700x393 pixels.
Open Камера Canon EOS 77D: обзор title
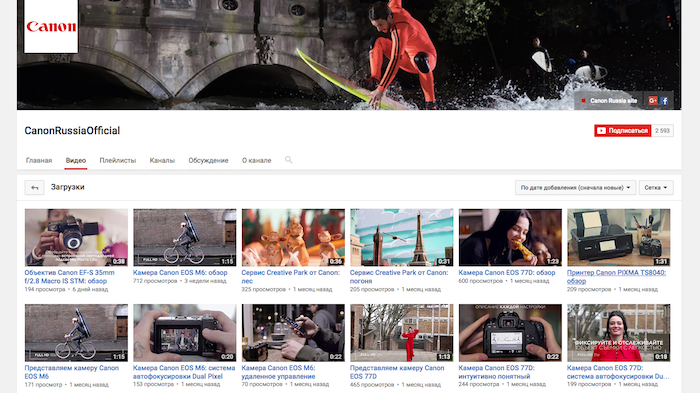(x=507, y=272)
